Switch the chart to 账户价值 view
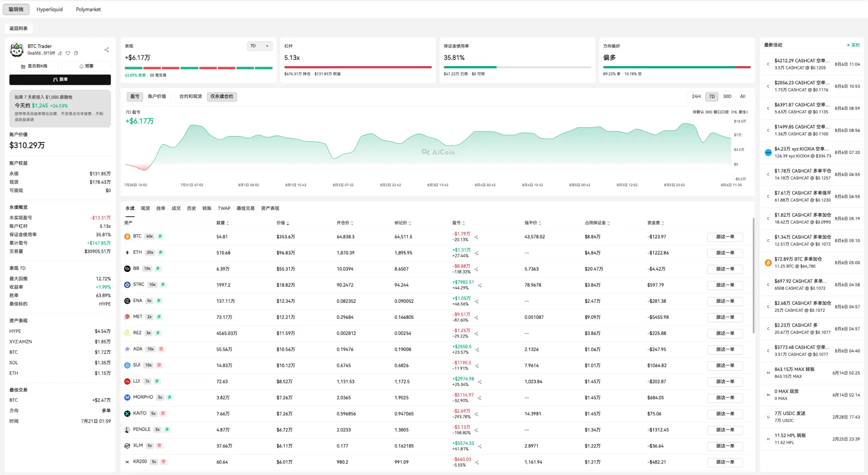This screenshot has height=475, width=868. click(x=157, y=97)
